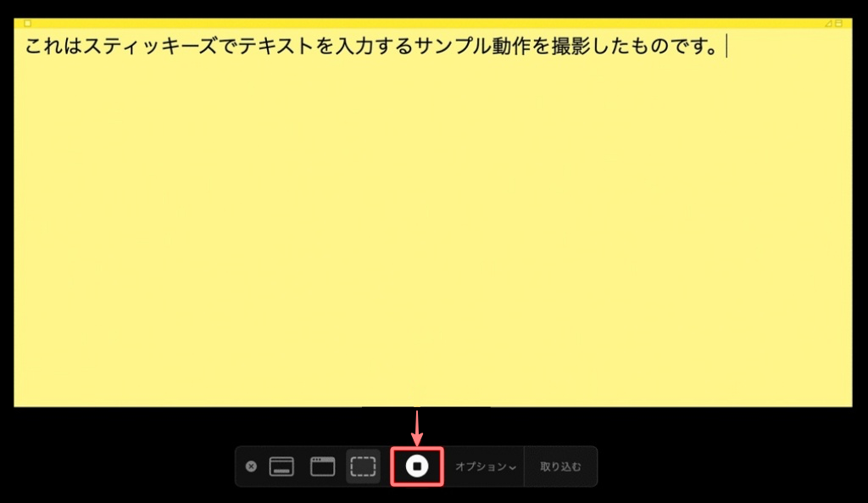Stop the screen recording

(416, 467)
